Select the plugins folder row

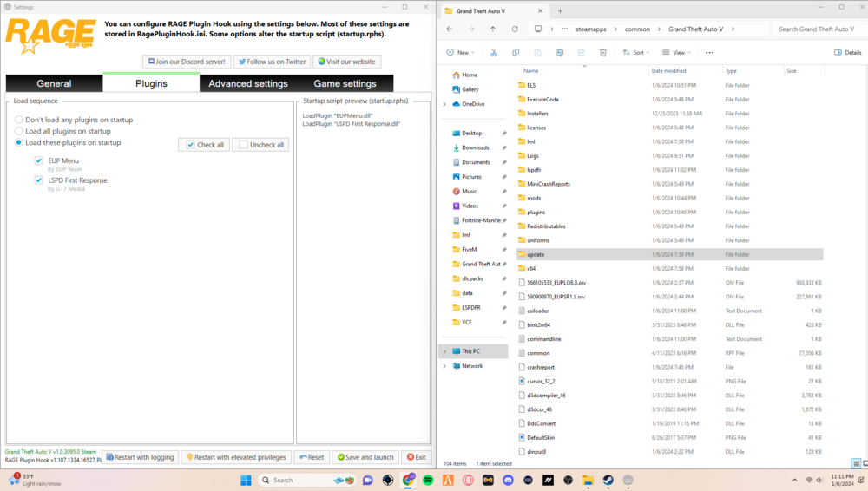pos(670,212)
